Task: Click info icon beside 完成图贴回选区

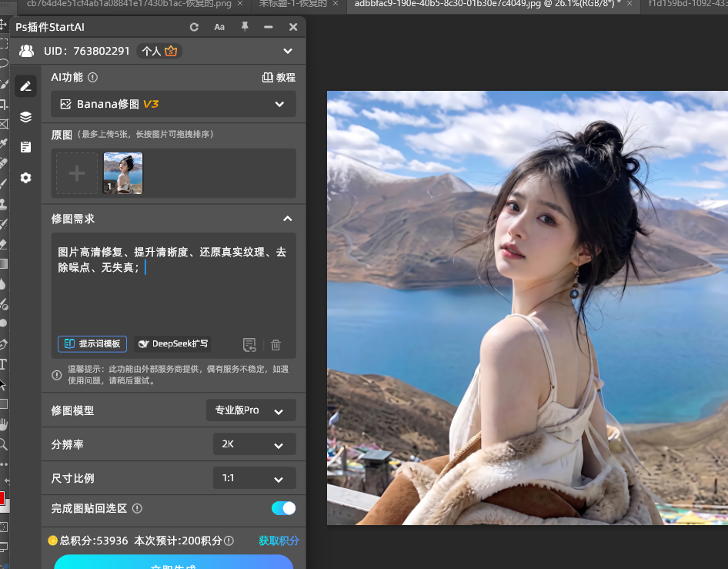Action: click(x=137, y=509)
